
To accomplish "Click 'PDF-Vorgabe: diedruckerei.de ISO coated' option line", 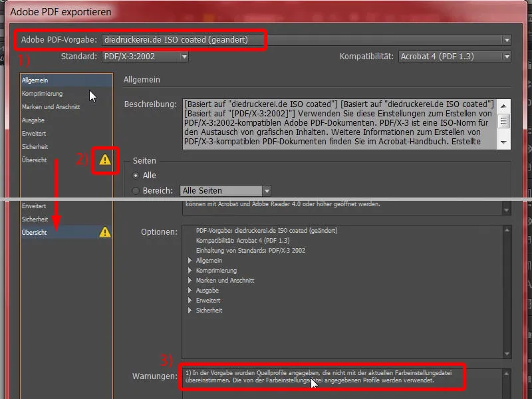I will pyautogui.click(x=267, y=231).
